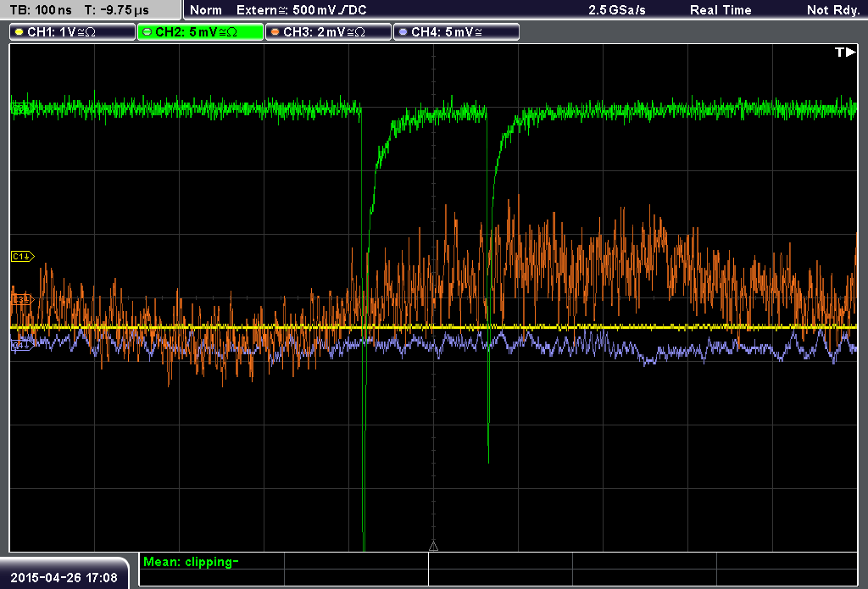
Task: Click the blue CH4 color dot
Action: click(x=403, y=32)
